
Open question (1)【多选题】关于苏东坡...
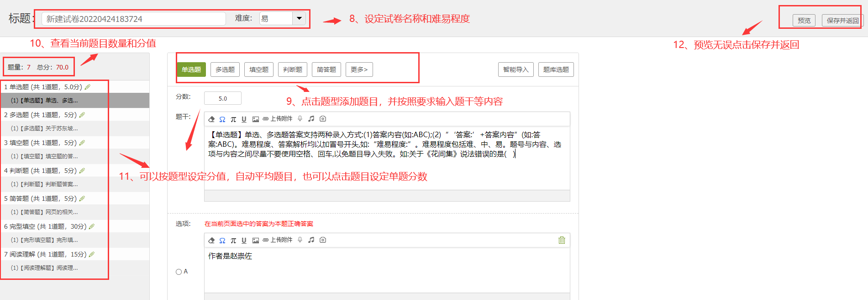(75, 129)
